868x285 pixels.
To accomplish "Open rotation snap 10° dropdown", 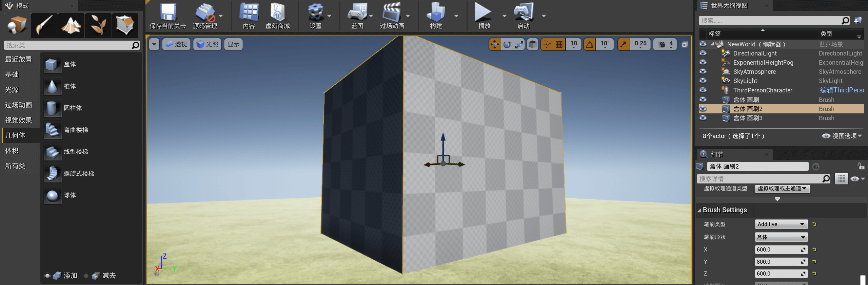I will [x=605, y=44].
